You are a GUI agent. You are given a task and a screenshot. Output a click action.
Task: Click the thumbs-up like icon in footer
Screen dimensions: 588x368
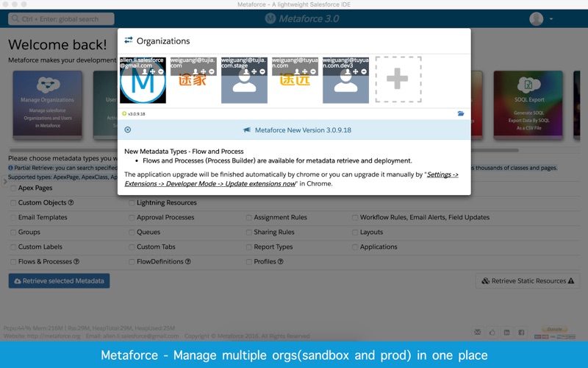pyautogui.click(x=492, y=332)
